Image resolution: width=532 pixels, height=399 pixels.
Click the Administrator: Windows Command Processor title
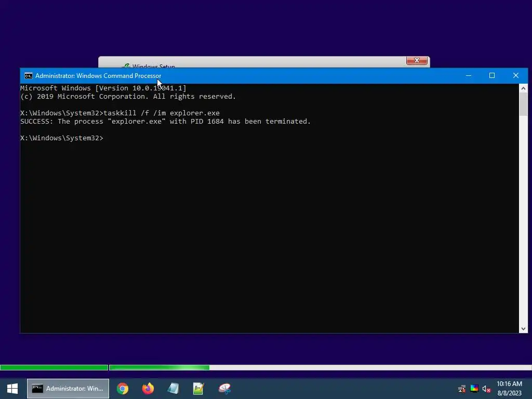point(98,76)
